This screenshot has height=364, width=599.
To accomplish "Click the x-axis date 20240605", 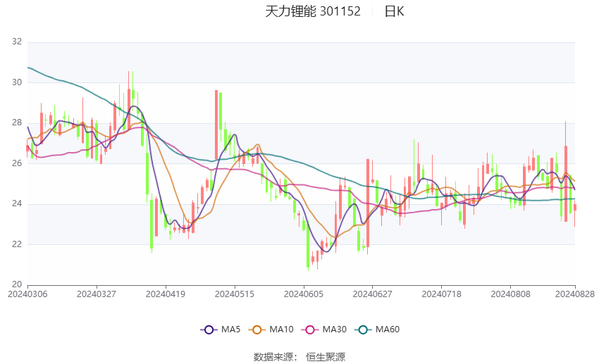I will coord(304,294).
